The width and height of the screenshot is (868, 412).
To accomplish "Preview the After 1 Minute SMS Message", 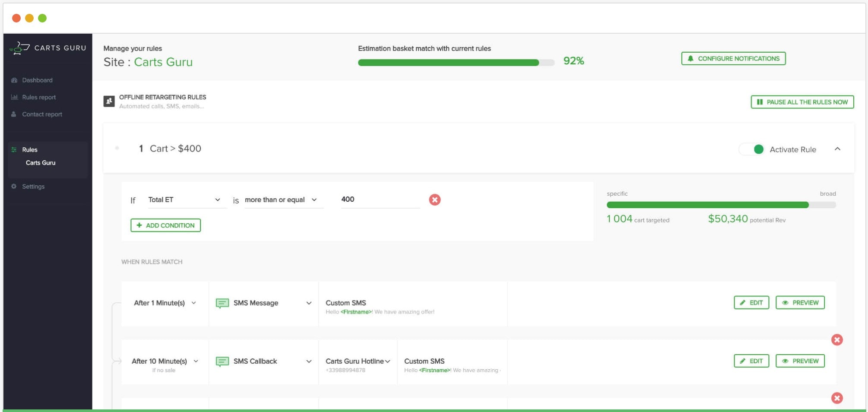I will 800,303.
